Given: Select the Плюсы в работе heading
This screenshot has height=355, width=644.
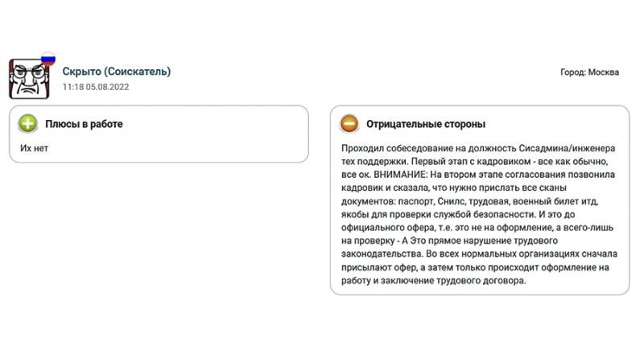Looking at the screenshot, I should click(x=84, y=124).
